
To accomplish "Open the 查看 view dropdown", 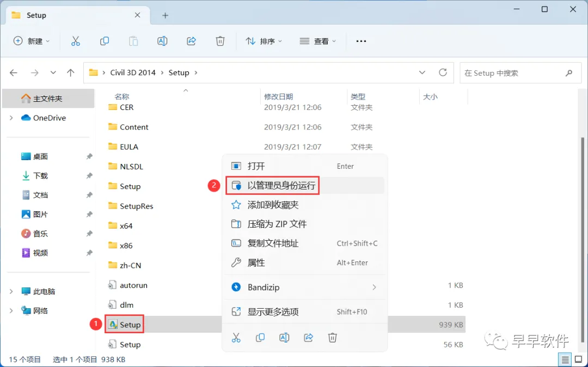I will click(317, 41).
